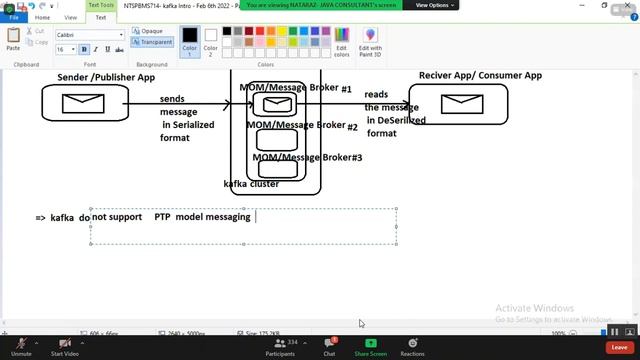Click the Paste clipboard icon
Screen dimensions: 640x360
[13, 36]
